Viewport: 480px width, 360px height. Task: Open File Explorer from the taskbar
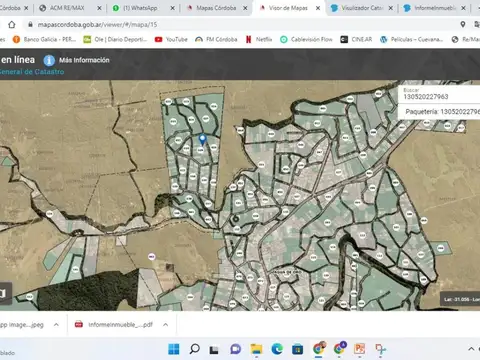(x=256, y=349)
